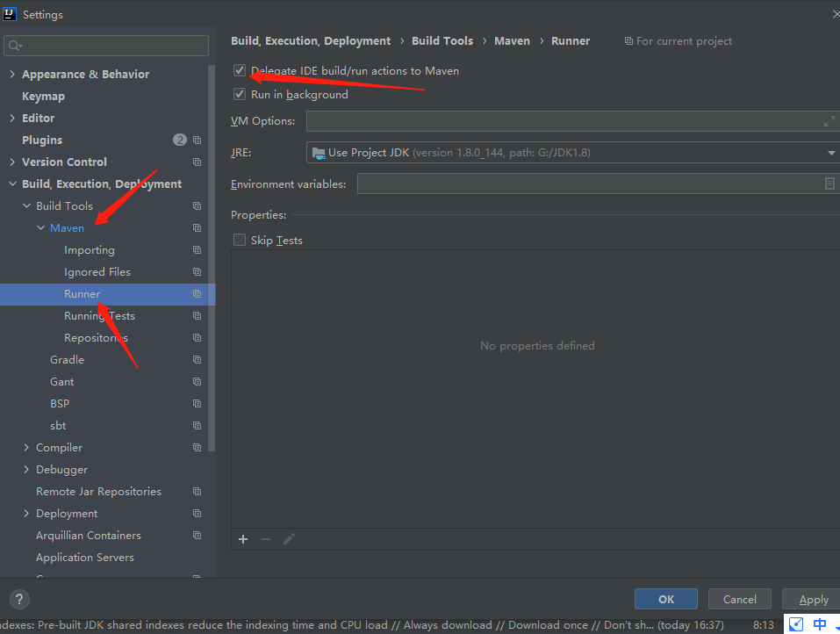This screenshot has width=840, height=634.
Task: Collapse the Maven node chevron
Action: click(x=40, y=227)
